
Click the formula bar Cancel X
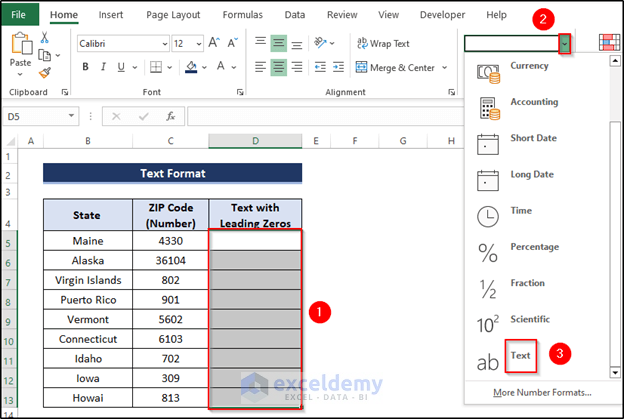coord(116,116)
